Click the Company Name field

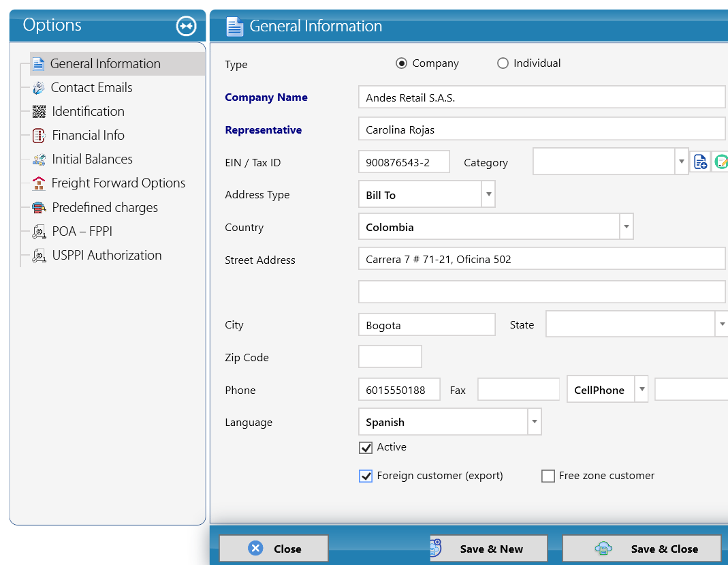click(x=542, y=97)
